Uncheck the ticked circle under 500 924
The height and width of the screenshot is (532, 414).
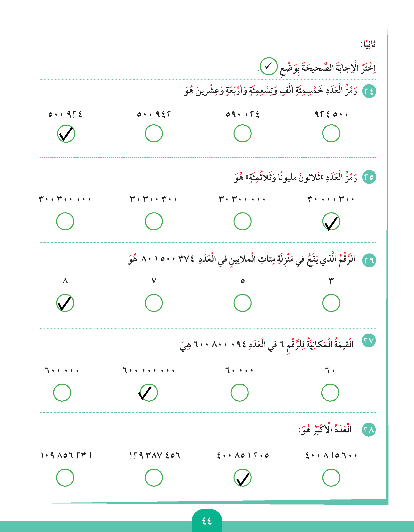66,134
